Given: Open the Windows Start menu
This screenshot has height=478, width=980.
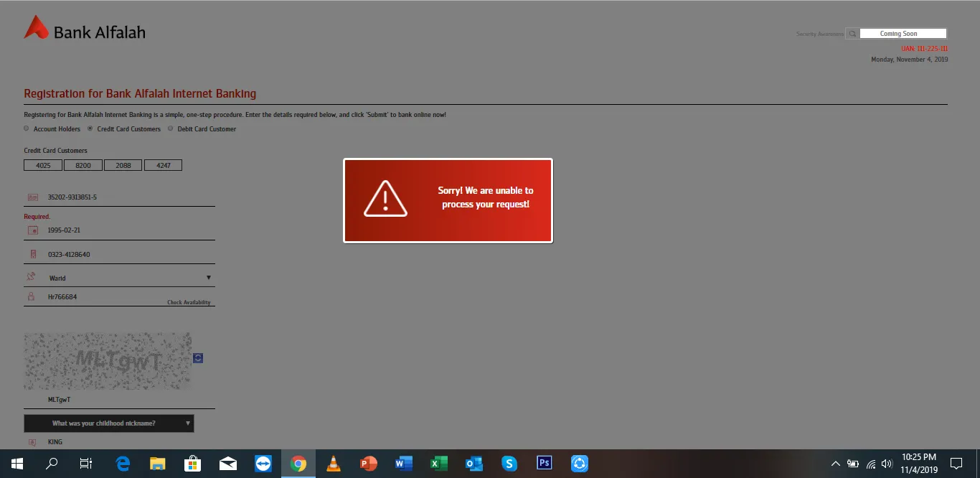Looking at the screenshot, I should [17, 464].
